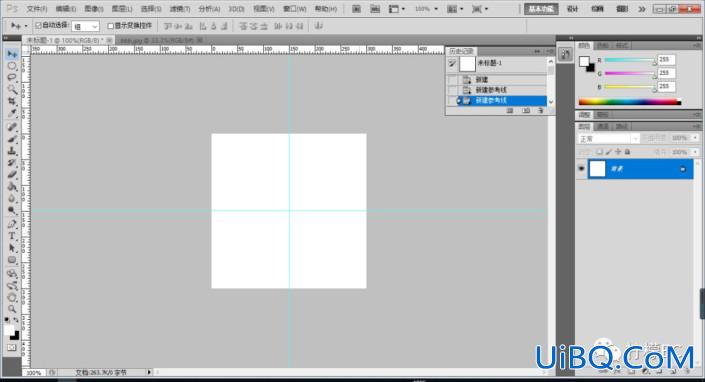Select the 基本功能 workspace button
The height and width of the screenshot is (382, 705).
click(541, 9)
